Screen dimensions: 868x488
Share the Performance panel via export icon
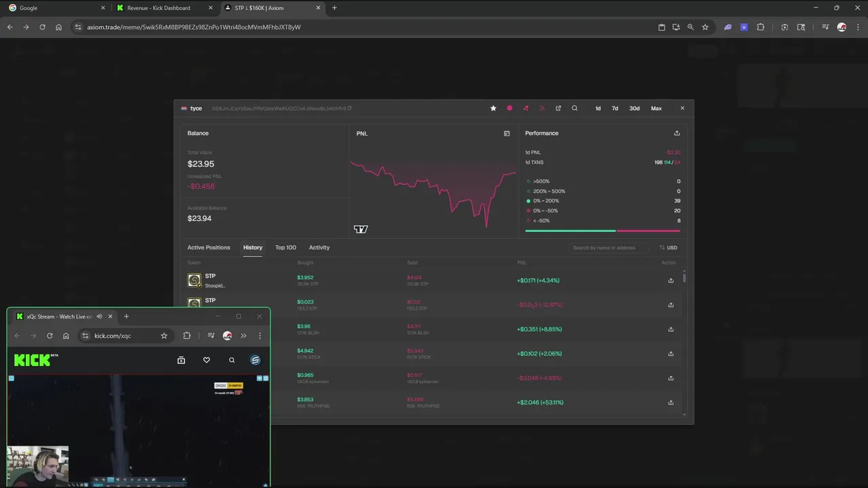click(677, 134)
